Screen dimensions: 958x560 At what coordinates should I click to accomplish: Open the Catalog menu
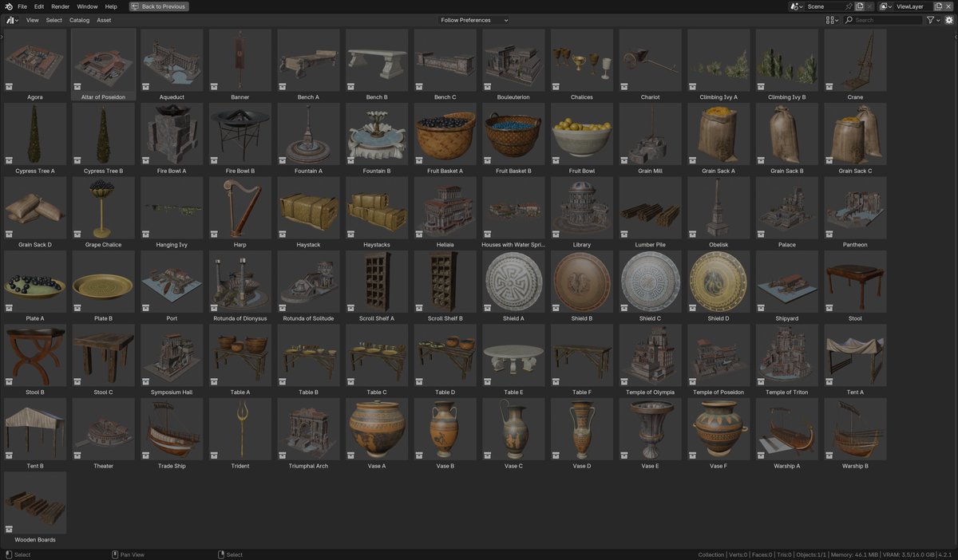tap(79, 20)
